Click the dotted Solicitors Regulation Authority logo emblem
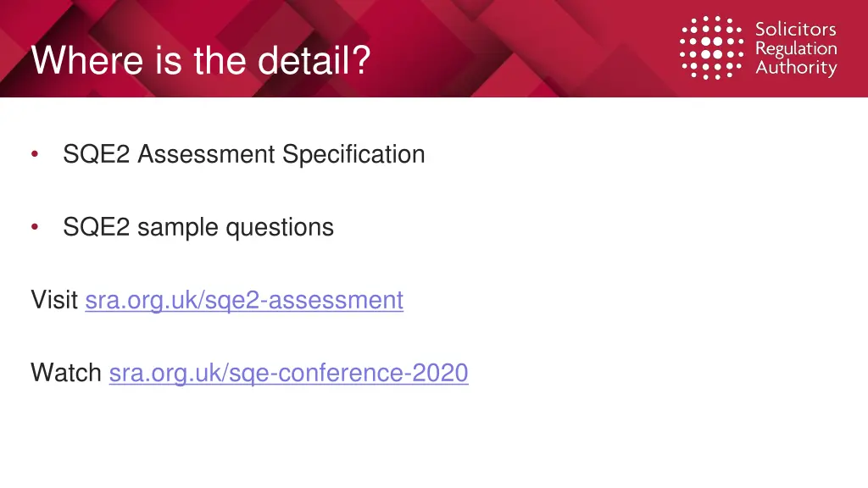The width and height of the screenshot is (868, 488). tap(711, 48)
